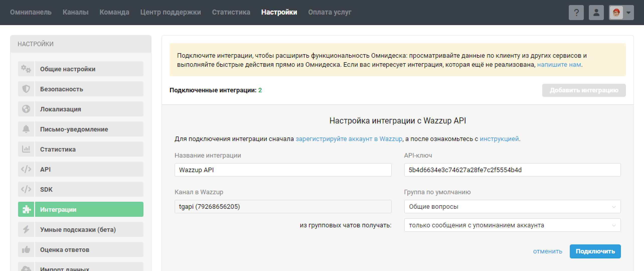The height and width of the screenshot is (271, 644).
Task: Click the отменить link
Action: (x=547, y=251)
